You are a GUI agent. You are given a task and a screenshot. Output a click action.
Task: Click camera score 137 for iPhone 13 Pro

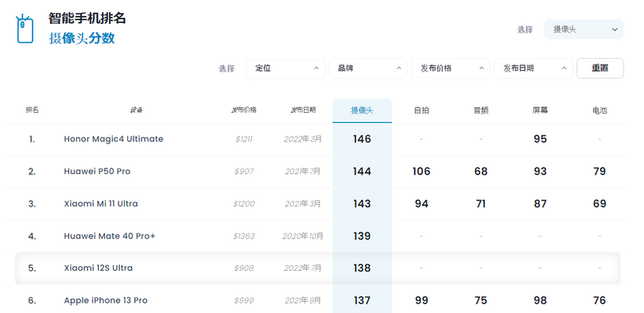362,301
